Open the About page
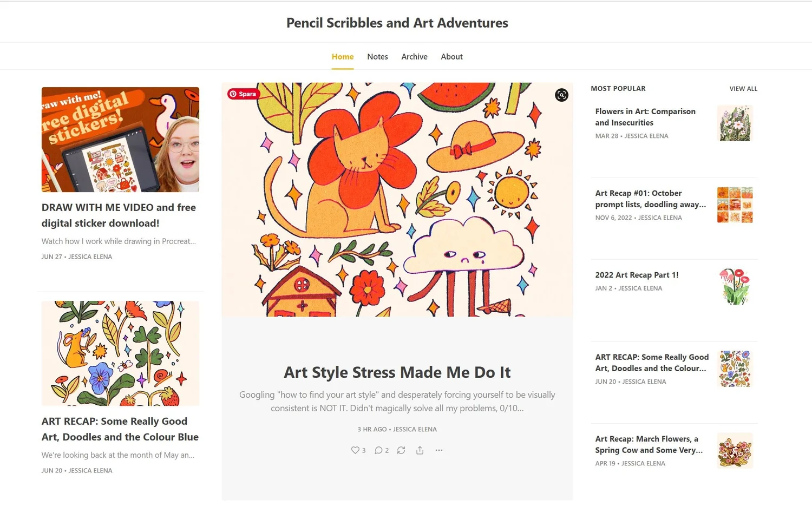The width and height of the screenshot is (812, 513). [451, 57]
